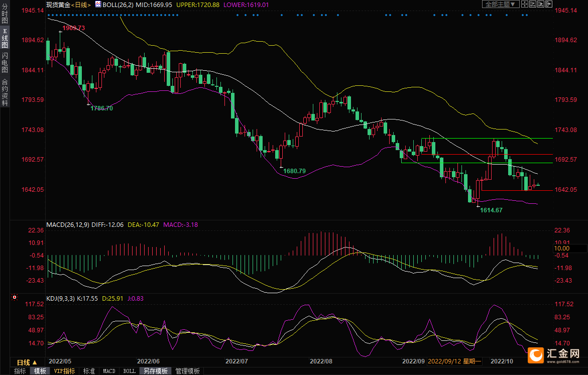Image resolution: width=588 pixels, height=375 pixels.
Task: Click the 1614.67 low price marker
Action: click(x=491, y=210)
